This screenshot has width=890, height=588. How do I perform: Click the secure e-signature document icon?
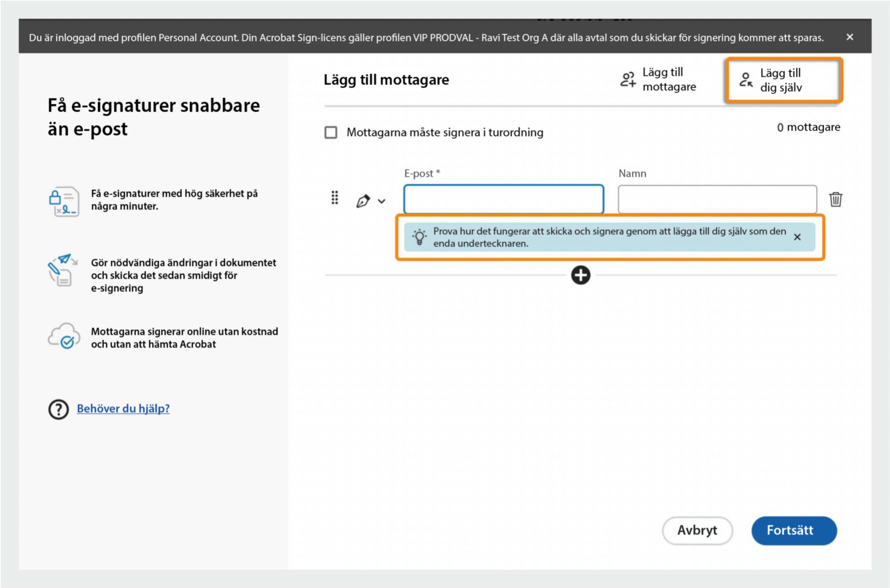coord(64,202)
